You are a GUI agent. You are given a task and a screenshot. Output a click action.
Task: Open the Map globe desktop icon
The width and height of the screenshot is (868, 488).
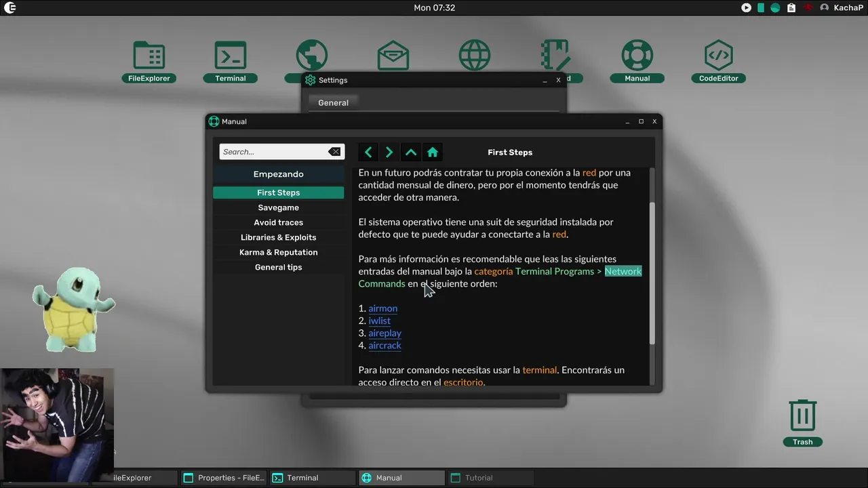click(x=312, y=56)
